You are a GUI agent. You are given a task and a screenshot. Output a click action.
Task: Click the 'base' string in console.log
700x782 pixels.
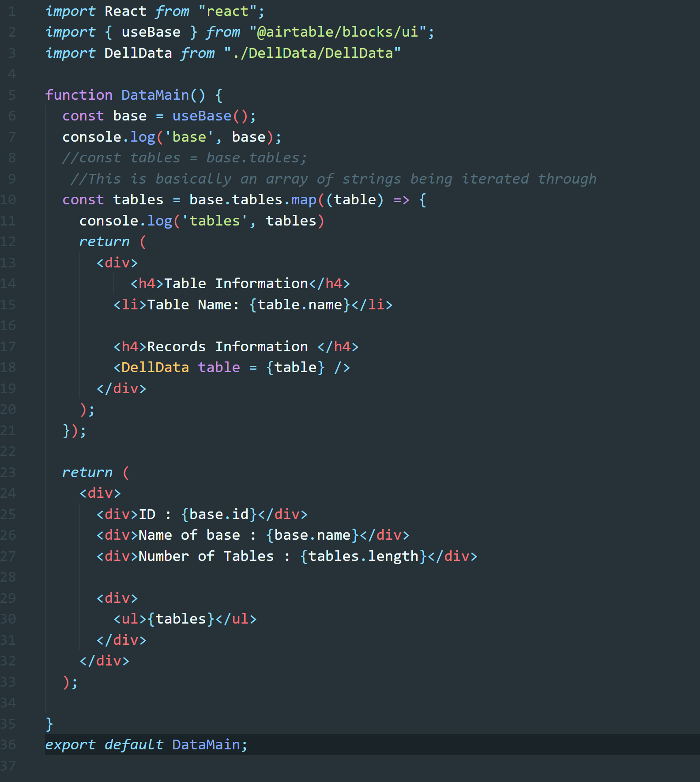click(189, 137)
